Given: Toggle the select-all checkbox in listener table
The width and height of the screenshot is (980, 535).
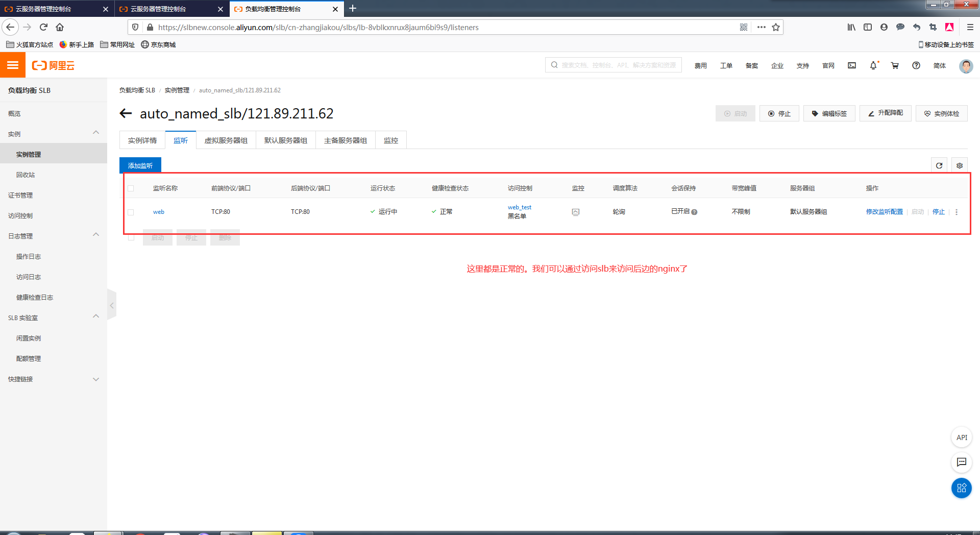Looking at the screenshot, I should click(131, 188).
